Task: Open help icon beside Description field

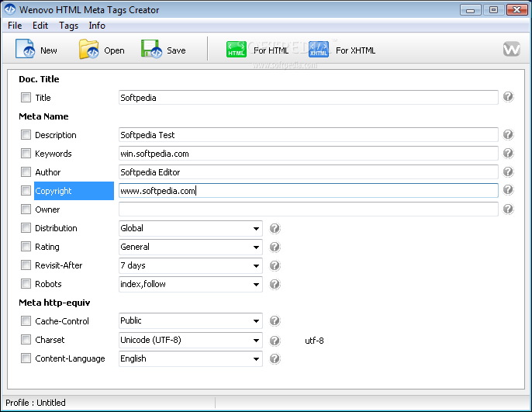Action: coord(508,135)
